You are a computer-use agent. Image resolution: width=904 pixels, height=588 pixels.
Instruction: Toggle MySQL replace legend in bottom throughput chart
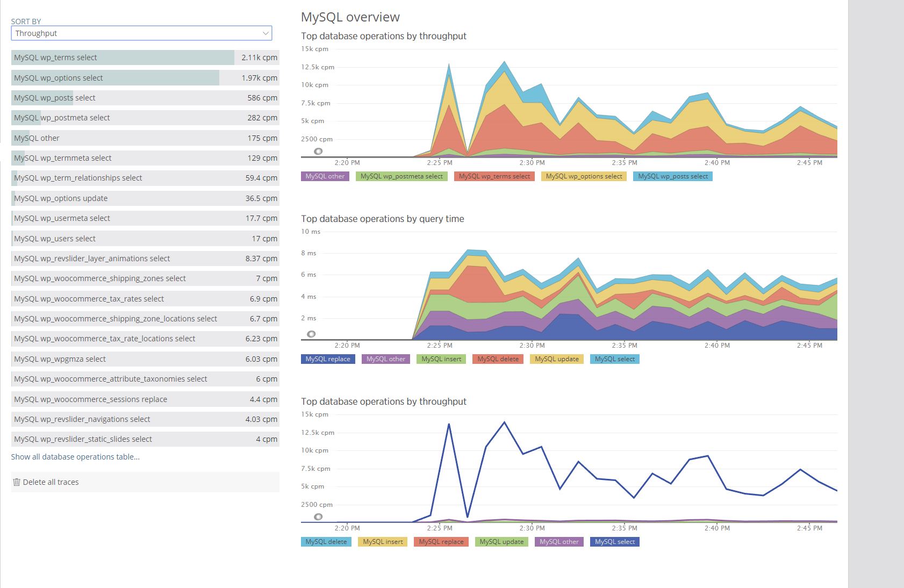441,542
